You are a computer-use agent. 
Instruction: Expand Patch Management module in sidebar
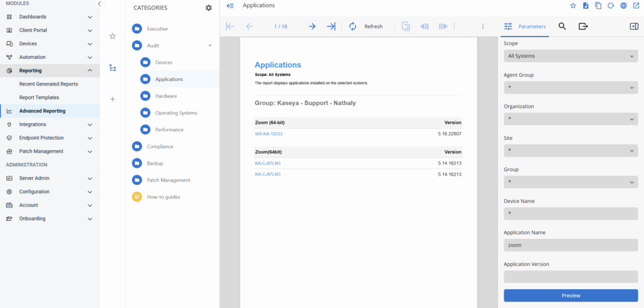point(90,151)
